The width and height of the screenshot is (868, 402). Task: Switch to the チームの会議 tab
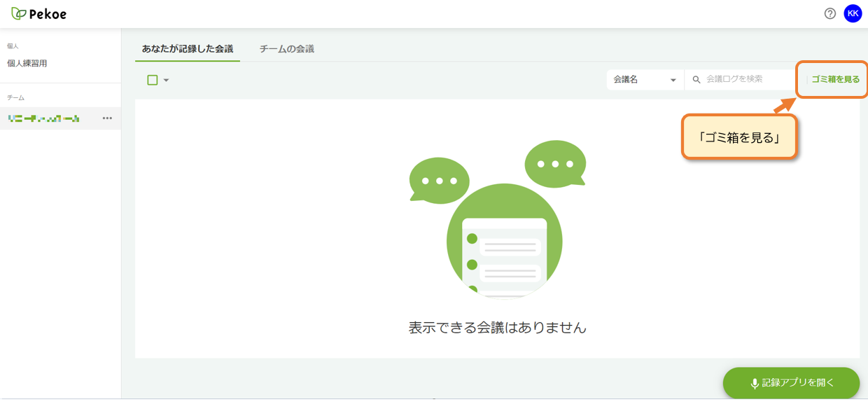coord(287,49)
